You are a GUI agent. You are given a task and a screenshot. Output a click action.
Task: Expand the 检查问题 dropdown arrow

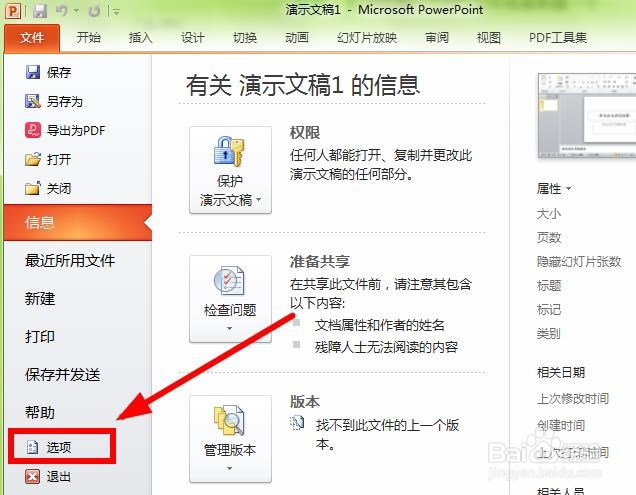point(230,328)
